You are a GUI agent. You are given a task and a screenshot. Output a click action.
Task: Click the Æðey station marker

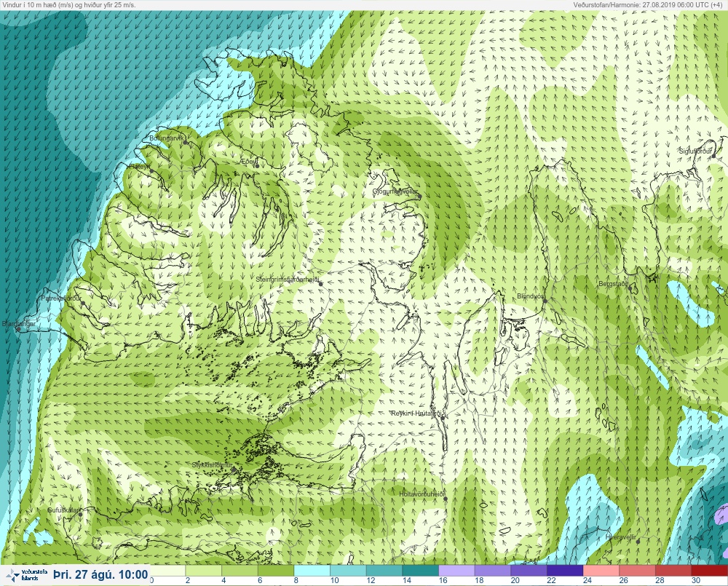coord(256,166)
